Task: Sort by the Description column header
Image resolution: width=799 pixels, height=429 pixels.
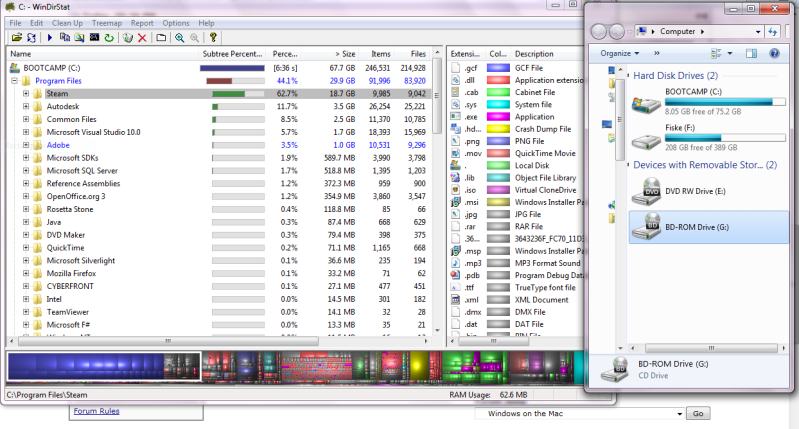Action: (x=548, y=53)
